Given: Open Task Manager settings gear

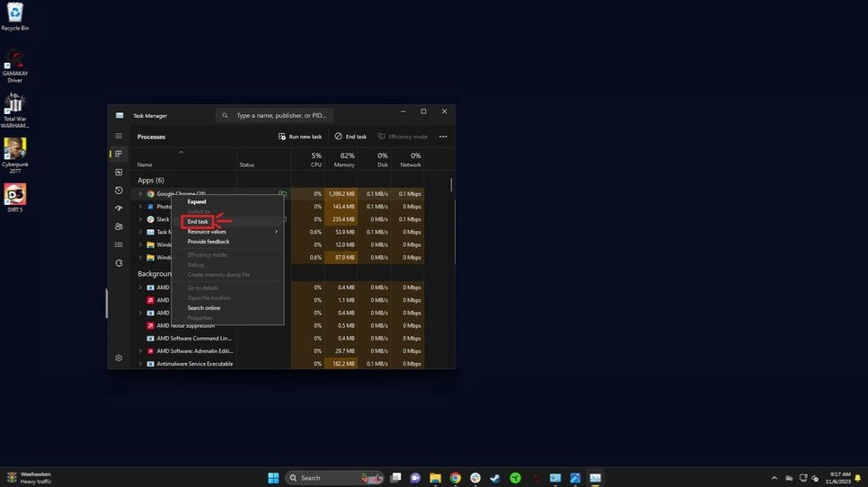Looking at the screenshot, I should coord(119,358).
